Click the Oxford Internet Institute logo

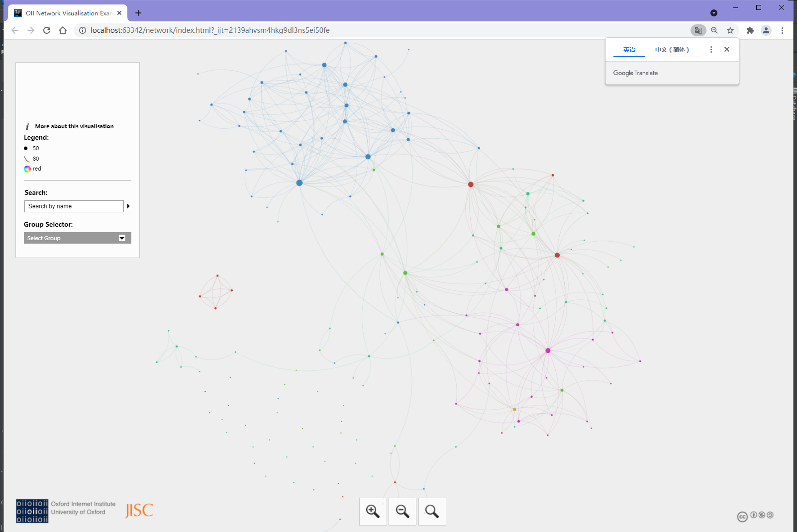click(x=32, y=510)
